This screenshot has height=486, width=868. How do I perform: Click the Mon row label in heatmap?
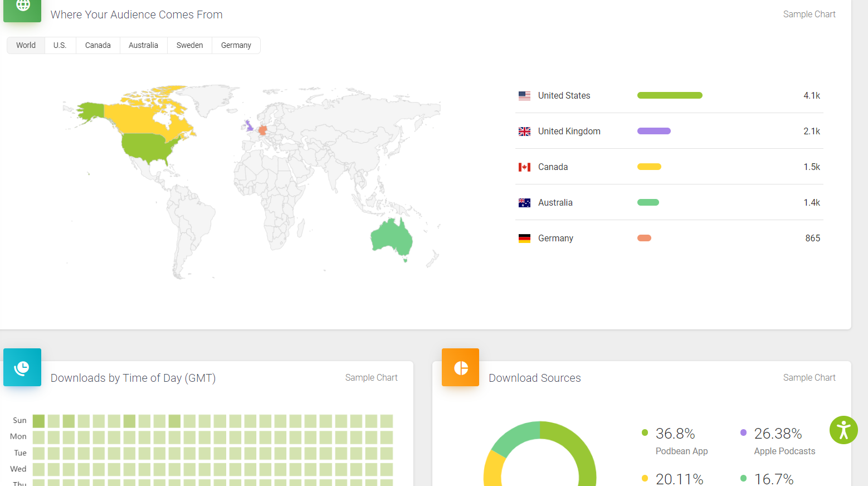[18, 436]
